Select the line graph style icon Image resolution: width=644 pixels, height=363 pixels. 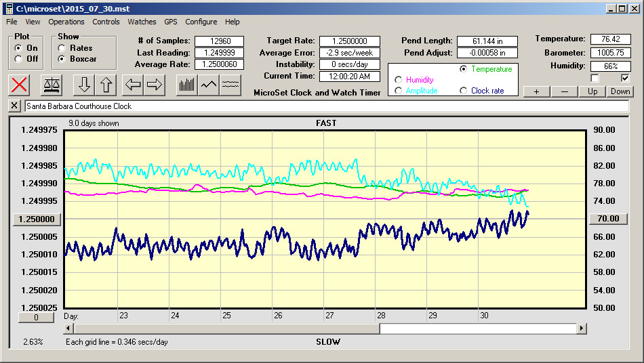point(209,85)
